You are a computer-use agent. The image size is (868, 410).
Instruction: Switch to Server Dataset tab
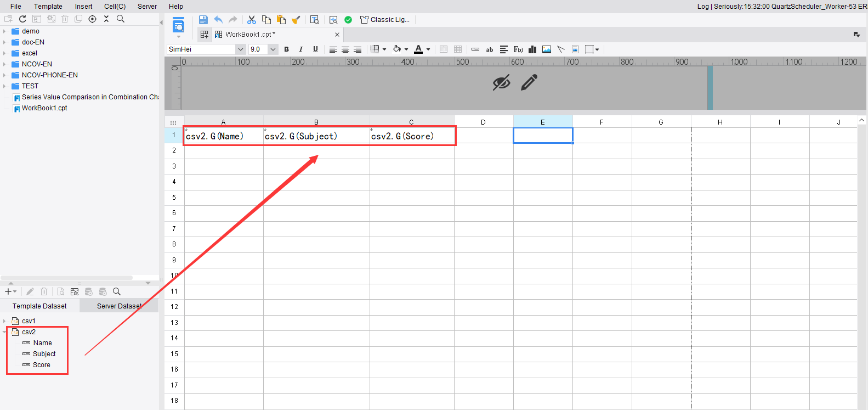119,306
